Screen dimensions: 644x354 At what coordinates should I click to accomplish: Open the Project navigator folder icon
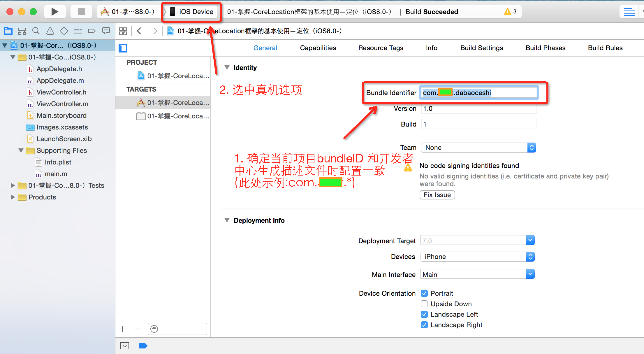click(x=8, y=31)
